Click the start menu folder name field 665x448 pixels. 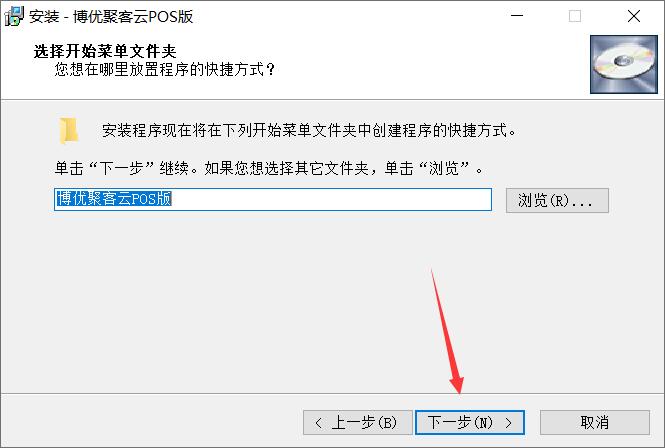273,199
